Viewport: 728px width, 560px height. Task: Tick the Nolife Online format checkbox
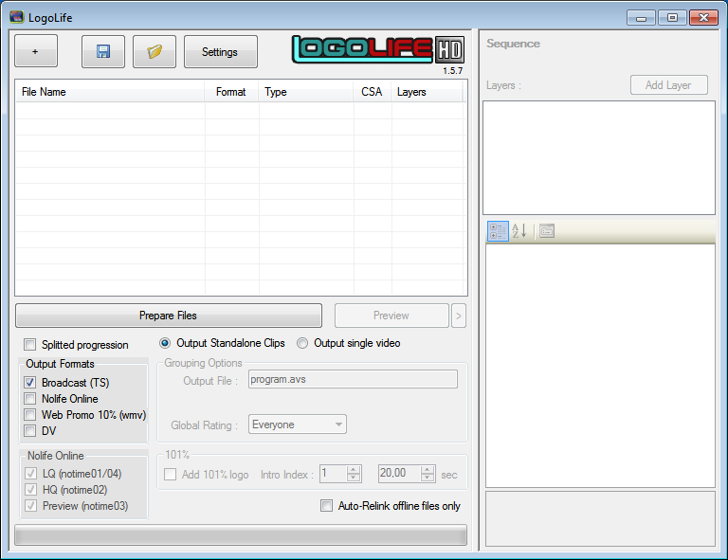(x=30, y=399)
